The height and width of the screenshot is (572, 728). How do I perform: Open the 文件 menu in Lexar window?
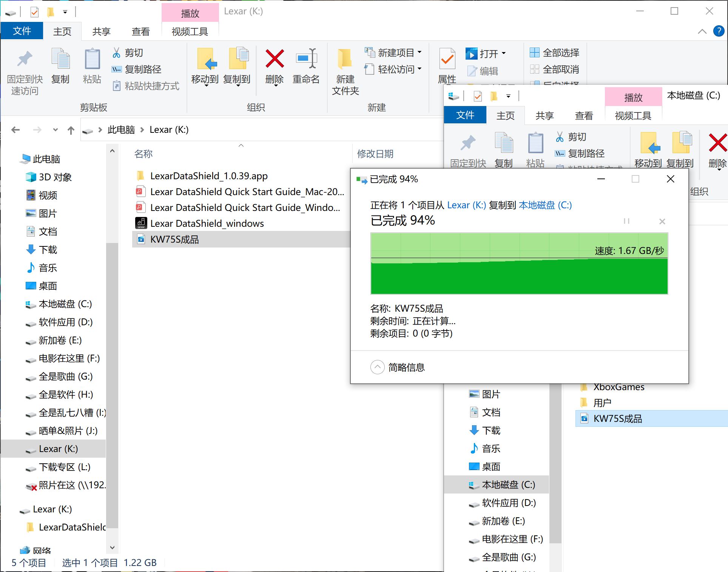(22, 31)
